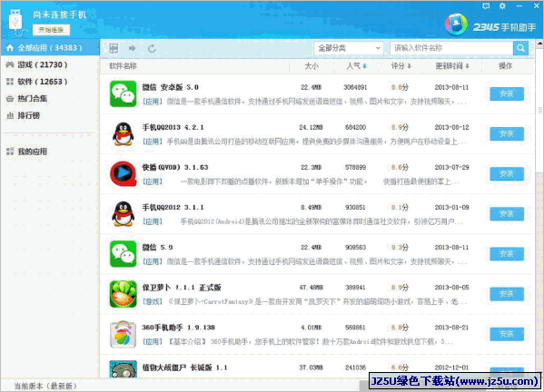Sort by the 人气 column header

pyautogui.click(x=356, y=66)
